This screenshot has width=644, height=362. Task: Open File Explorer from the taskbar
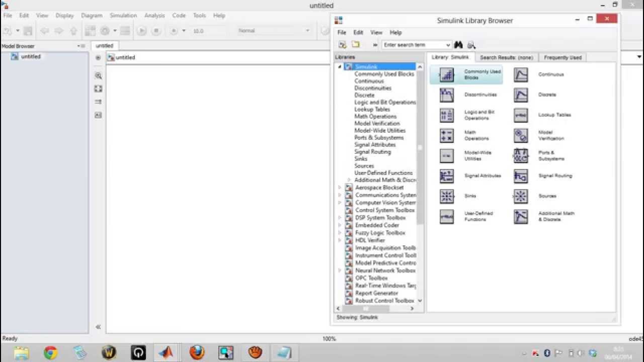(21, 352)
